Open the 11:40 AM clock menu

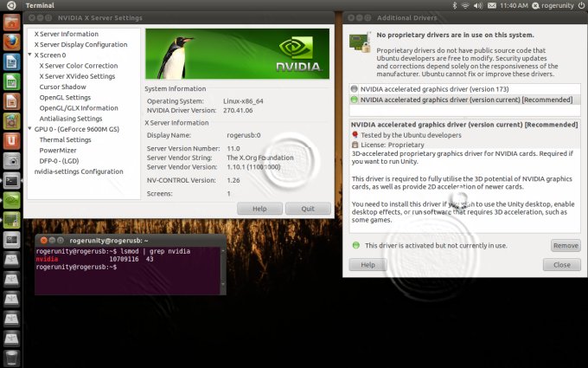coord(514,5)
